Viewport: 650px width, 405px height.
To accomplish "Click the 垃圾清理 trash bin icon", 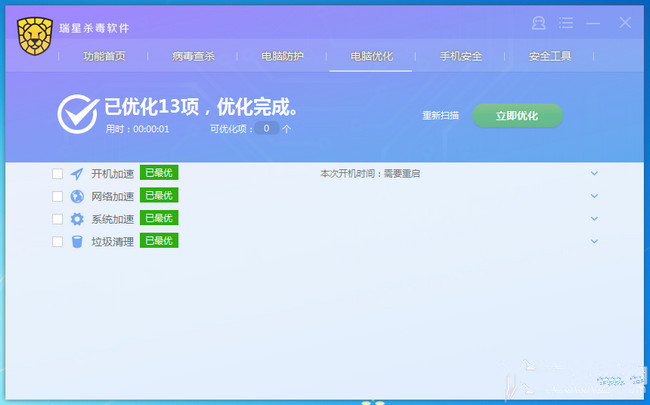I will (77, 241).
